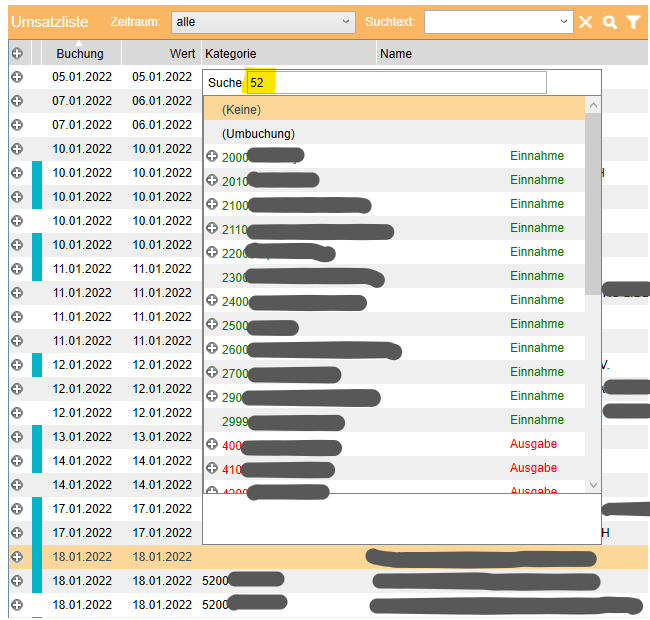The height and width of the screenshot is (620, 650).
Task: Click into the Suche field containing 52
Action: click(397, 82)
